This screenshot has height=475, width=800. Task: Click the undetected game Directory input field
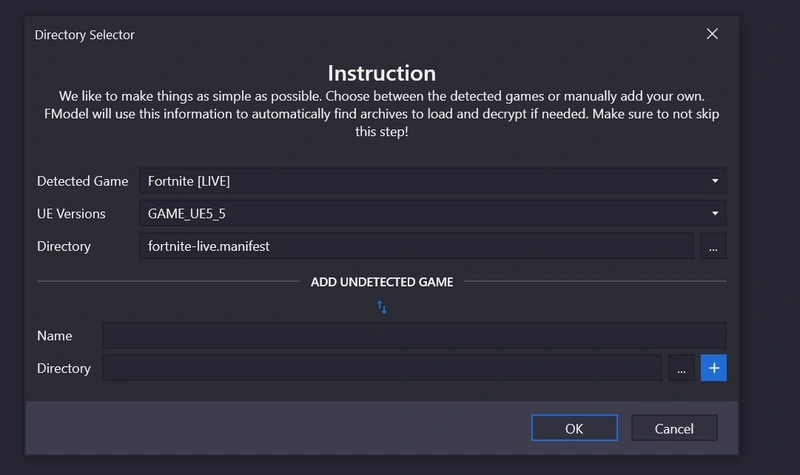coord(382,368)
